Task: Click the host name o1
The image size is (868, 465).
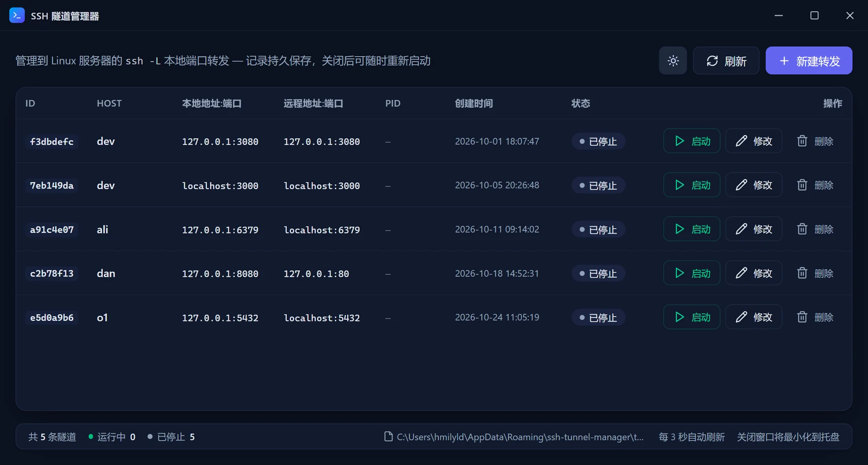Action: pos(102,318)
